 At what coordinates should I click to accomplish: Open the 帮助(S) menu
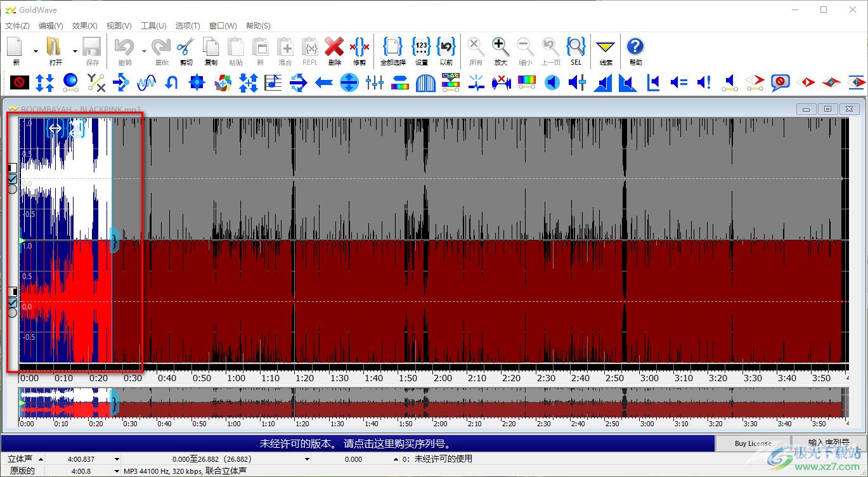click(x=257, y=25)
